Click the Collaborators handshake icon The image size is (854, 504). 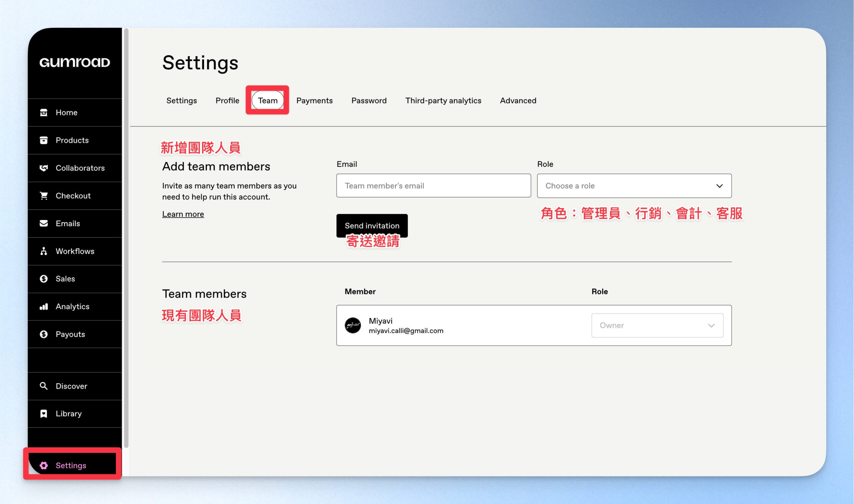tap(44, 168)
